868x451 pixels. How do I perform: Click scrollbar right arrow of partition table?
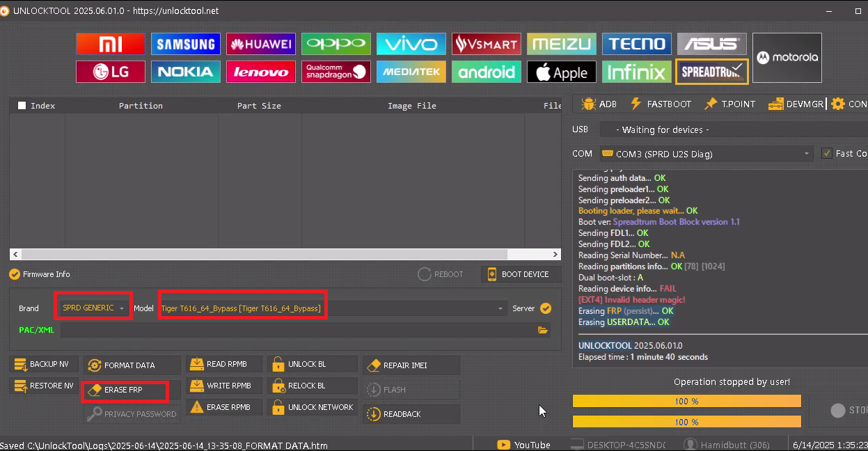point(555,255)
